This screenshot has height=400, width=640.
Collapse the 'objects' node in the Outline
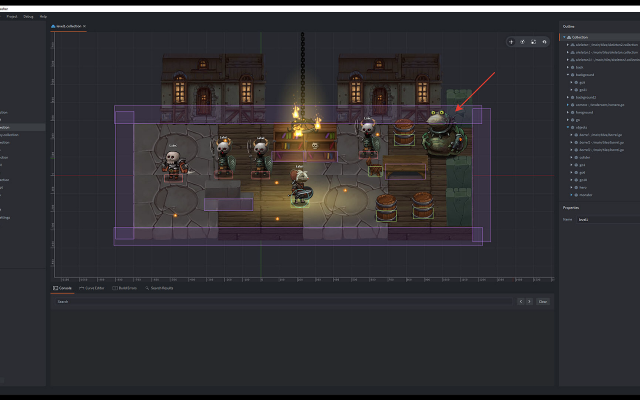(x=568, y=127)
